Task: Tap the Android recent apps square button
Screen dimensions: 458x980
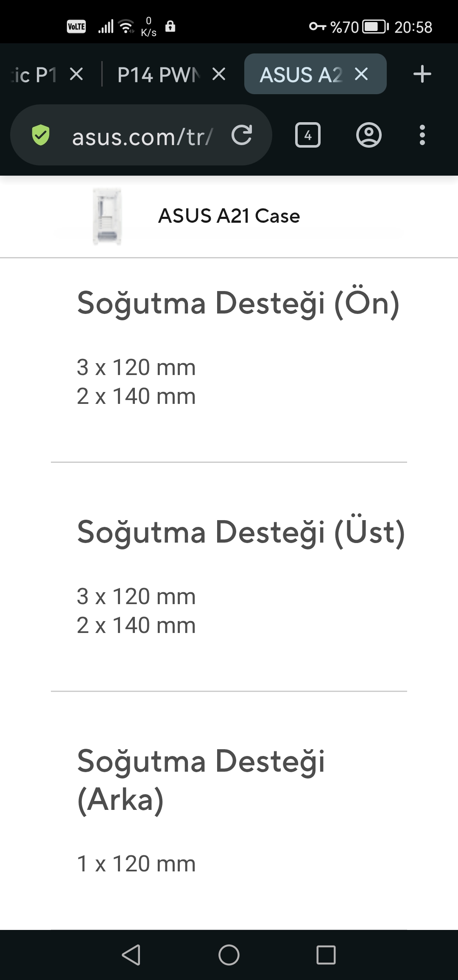Action: click(x=326, y=955)
